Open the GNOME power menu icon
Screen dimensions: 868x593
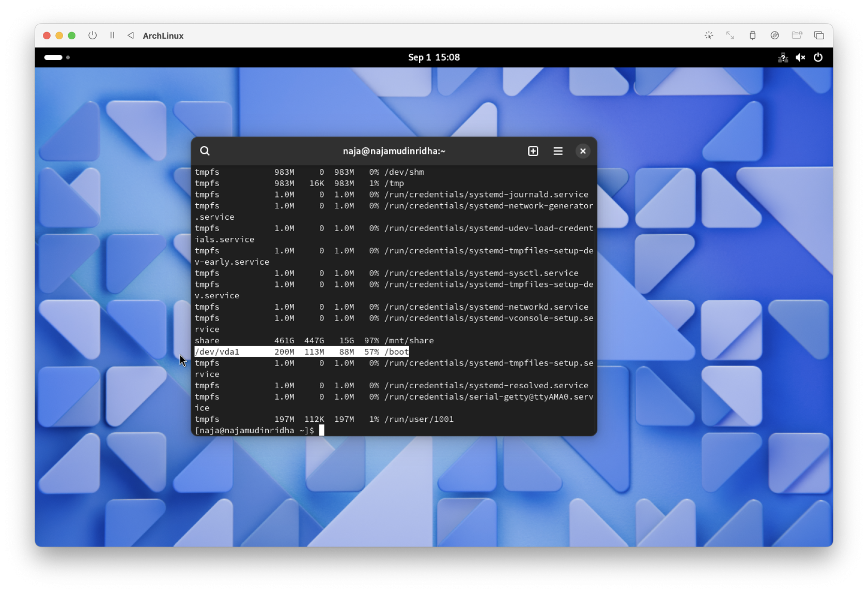point(818,57)
